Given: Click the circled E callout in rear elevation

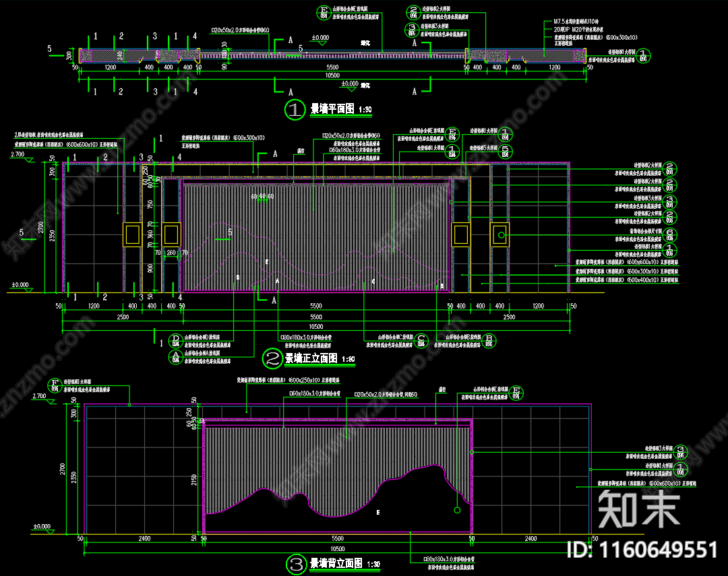Looking at the screenshot, I should tap(516, 391).
